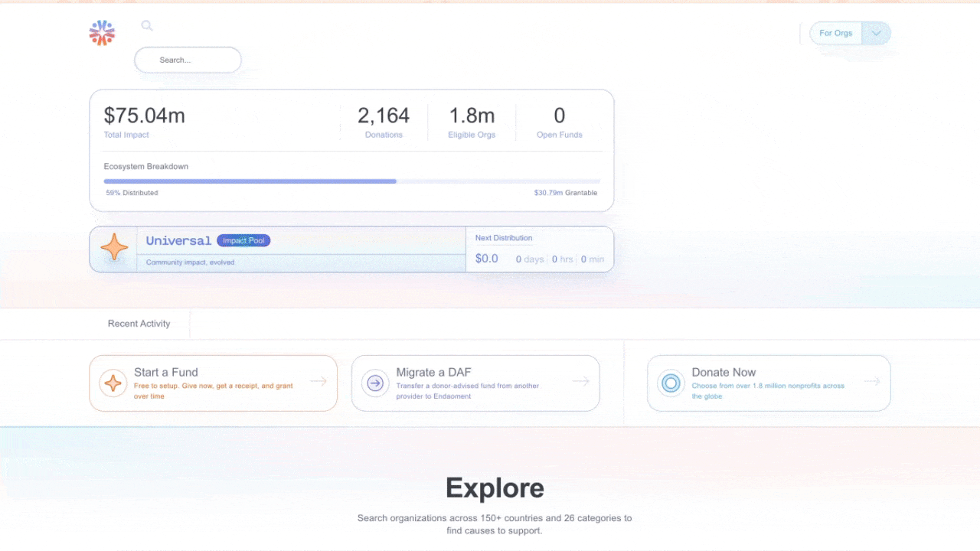
Task: Click inside the Search input field
Action: coord(188,60)
